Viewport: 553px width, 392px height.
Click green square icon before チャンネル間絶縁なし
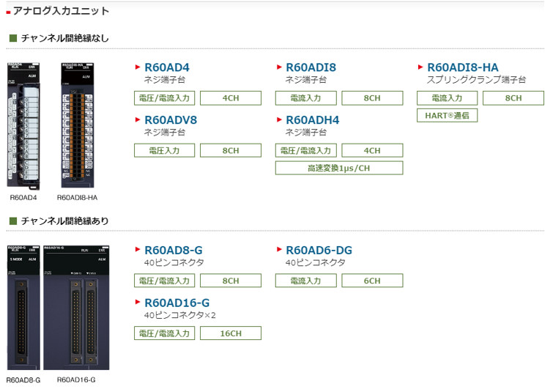12,38
